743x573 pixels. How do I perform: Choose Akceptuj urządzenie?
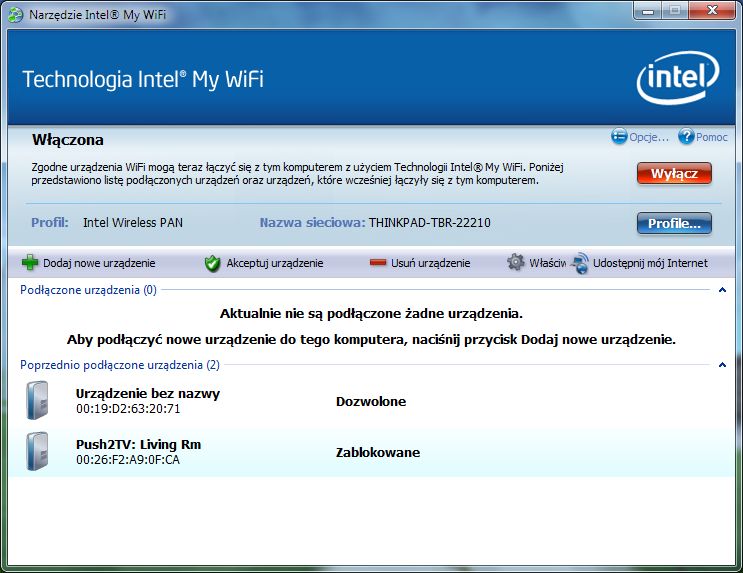275,263
